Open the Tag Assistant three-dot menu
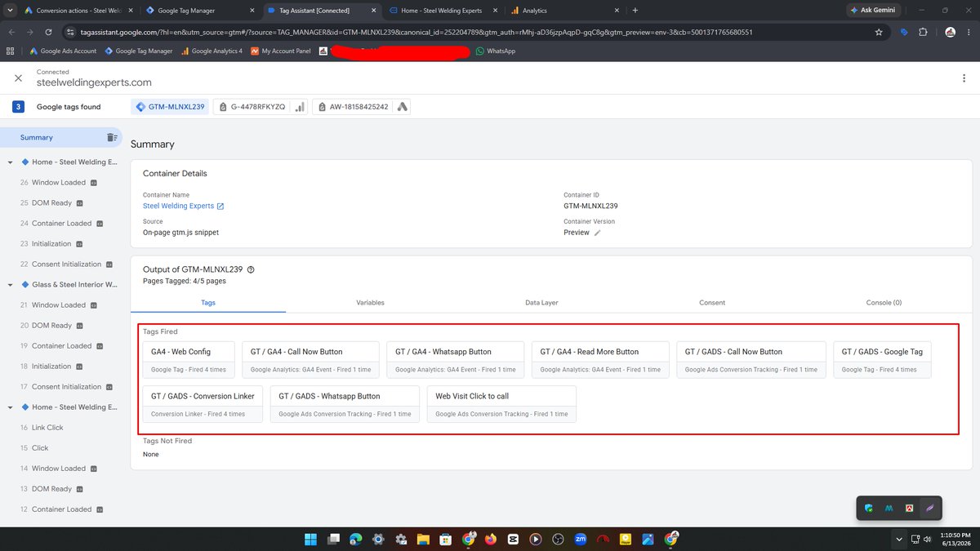This screenshot has width=980, height=551. click(x=964, y=78)
